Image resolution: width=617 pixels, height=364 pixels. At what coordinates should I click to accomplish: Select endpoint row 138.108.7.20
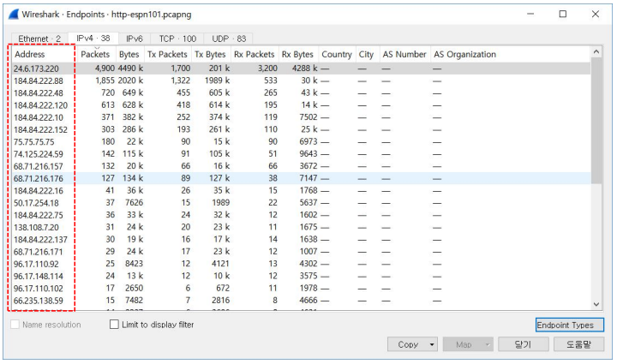click(301, 227)
